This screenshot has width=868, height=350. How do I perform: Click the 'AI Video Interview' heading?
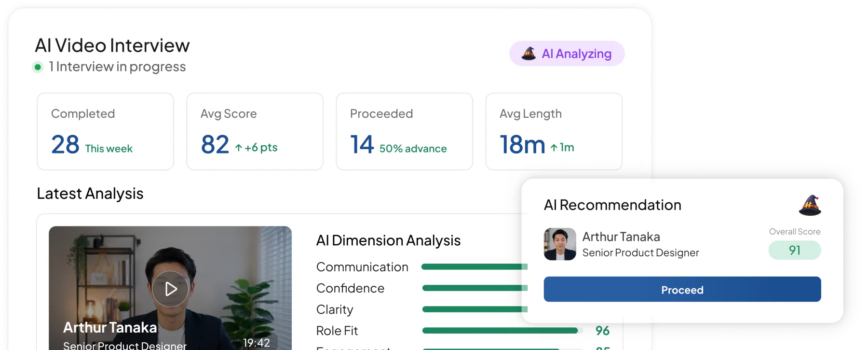[x=112, y=45]
